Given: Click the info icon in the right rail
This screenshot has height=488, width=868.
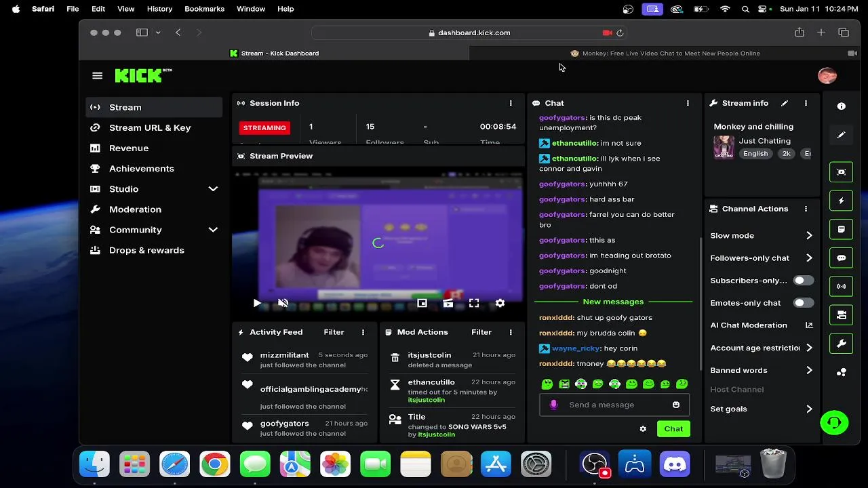Looking at the screenshot, I should pyautogui.click(x=842, y=106).
